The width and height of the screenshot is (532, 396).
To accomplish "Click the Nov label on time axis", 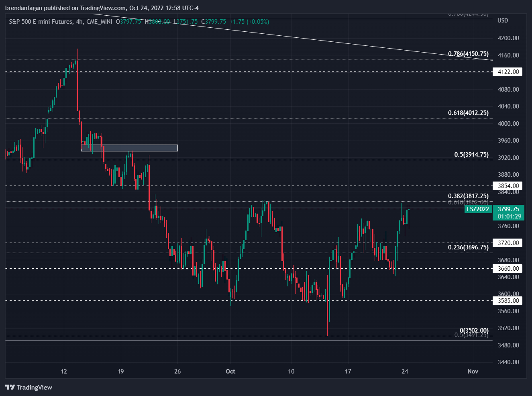I will click(473, 372).
